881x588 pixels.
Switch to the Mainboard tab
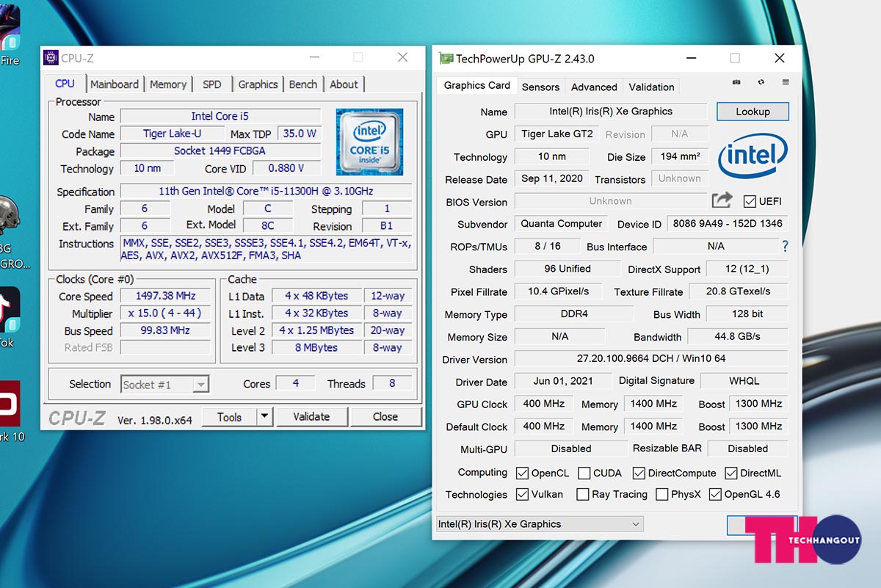(115, 84)
